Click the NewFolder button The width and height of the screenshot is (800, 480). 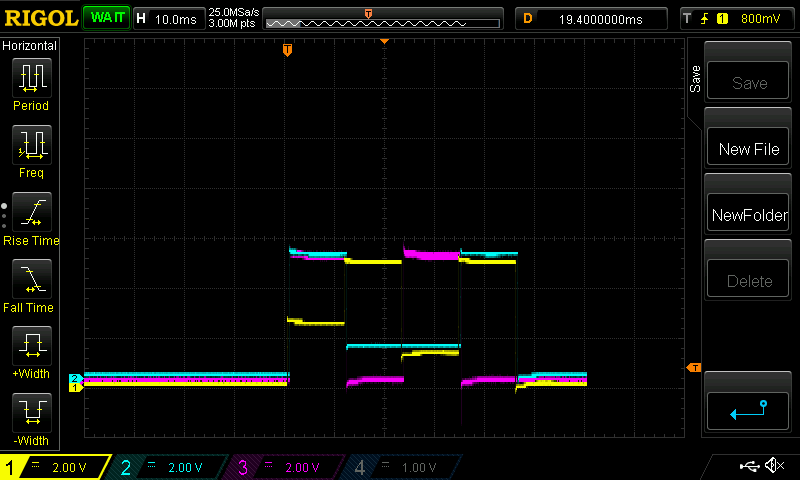(x=748, y=214)
